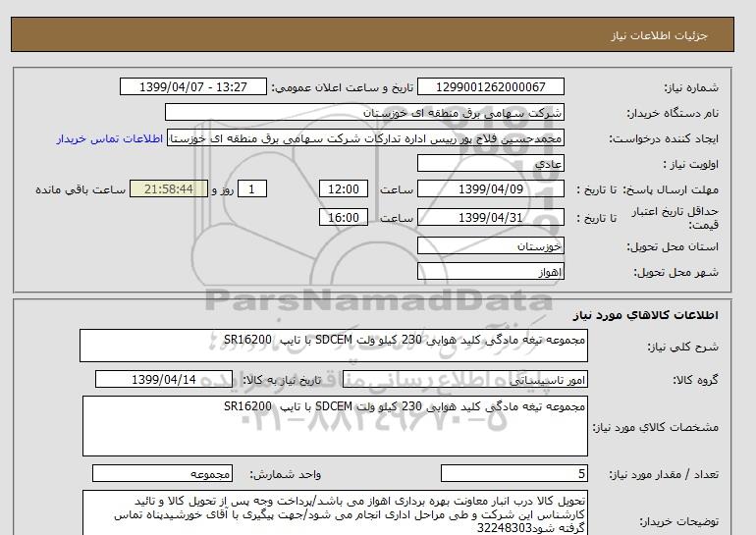
Task: Select the remaining days field showing 1
Action: 253,189
